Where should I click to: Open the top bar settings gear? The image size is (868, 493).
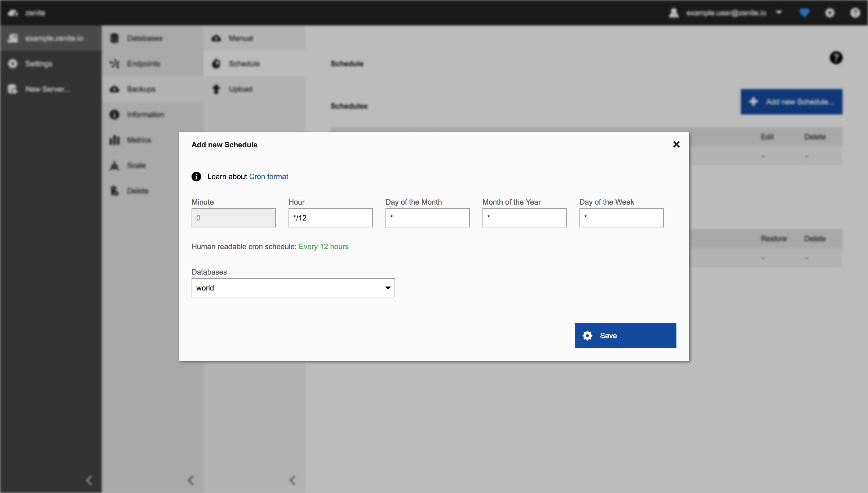click(x=829, y=13)
